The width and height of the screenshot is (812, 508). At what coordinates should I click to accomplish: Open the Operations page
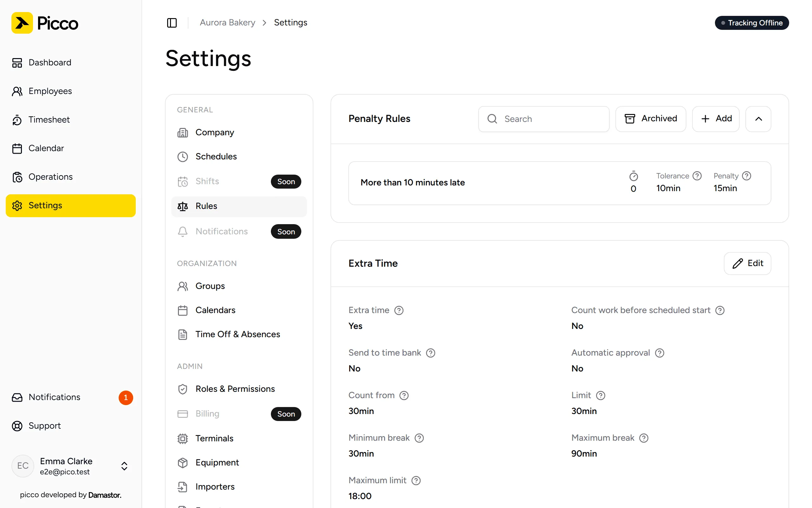click(x=70, y=177)
